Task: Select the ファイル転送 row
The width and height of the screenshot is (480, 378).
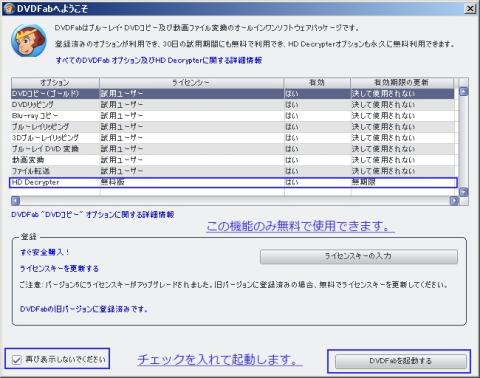Action: click(x=233, y=171)
